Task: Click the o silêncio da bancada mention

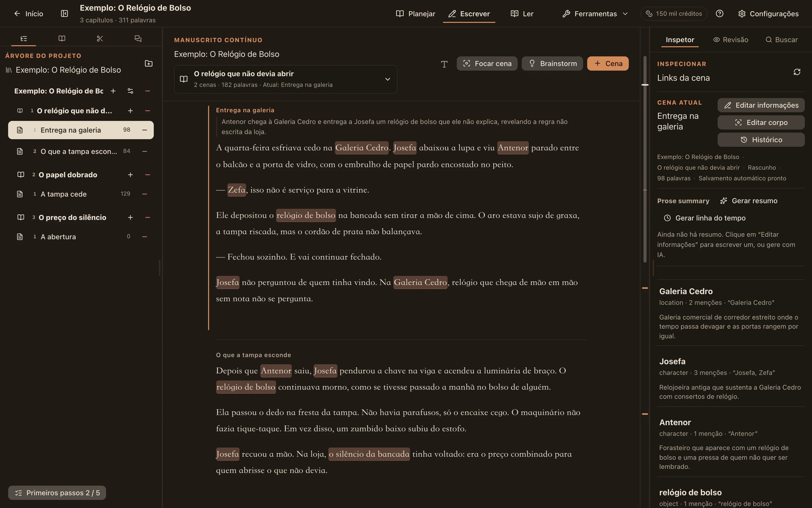Action: [369, 454]
